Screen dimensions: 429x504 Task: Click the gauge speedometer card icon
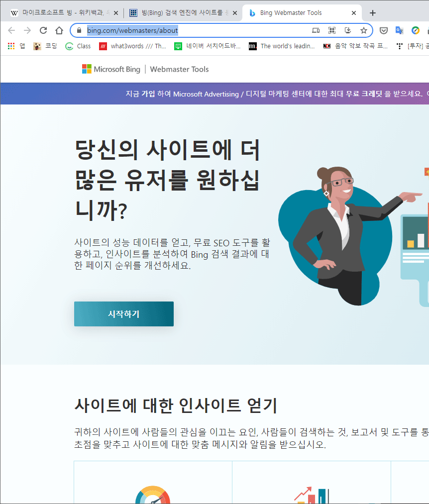153,495
